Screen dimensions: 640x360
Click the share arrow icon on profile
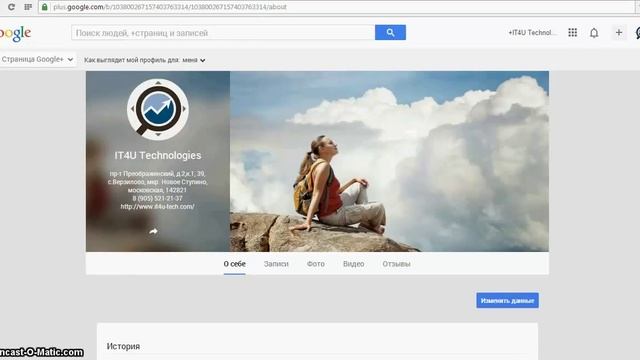153,231
